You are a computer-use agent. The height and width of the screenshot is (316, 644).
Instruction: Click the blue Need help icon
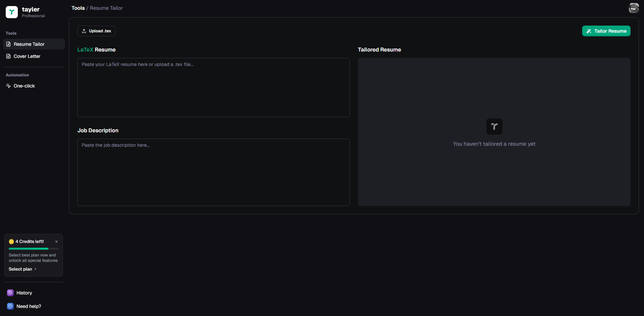coord(10,306)
